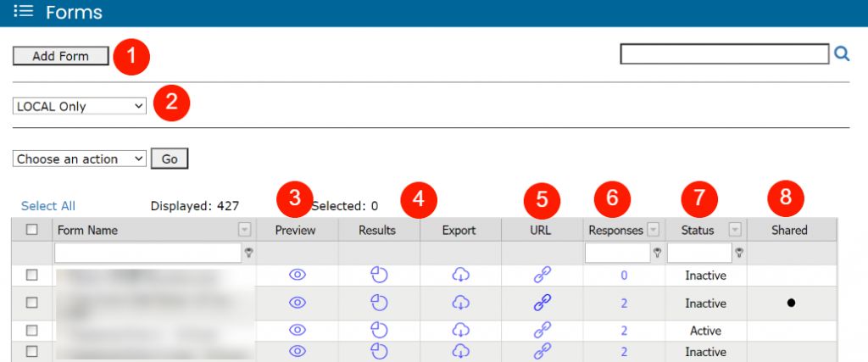The image size is (868, 362).
Task: Open the hamburger menu next to Forms
Action: tap(24, 12)
